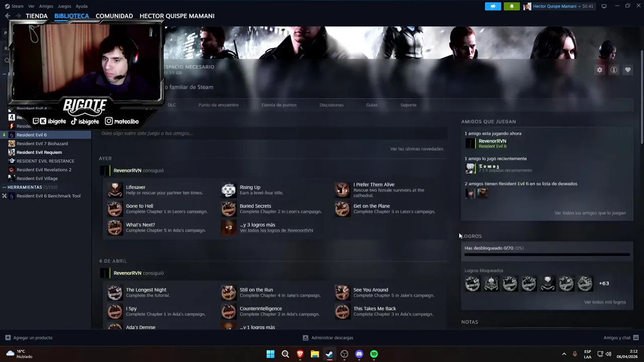
Task: Open Amigos y chat icon
Action: click(x=636, y=338)
